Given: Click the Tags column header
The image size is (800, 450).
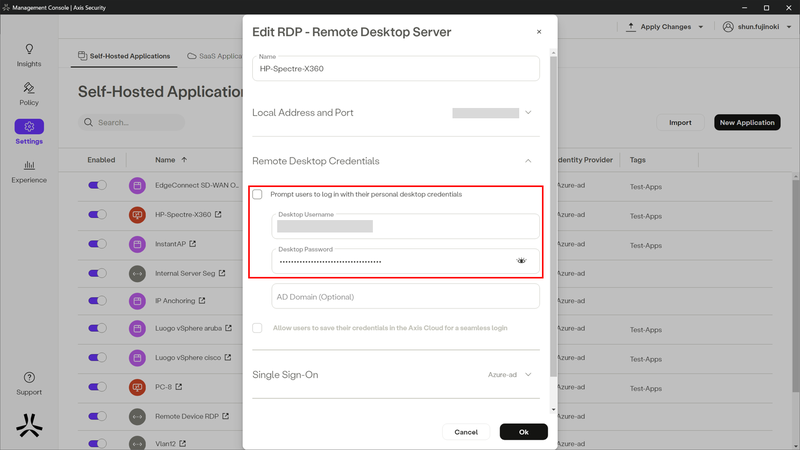Looking at the screenshot, I should click(637, 160).
